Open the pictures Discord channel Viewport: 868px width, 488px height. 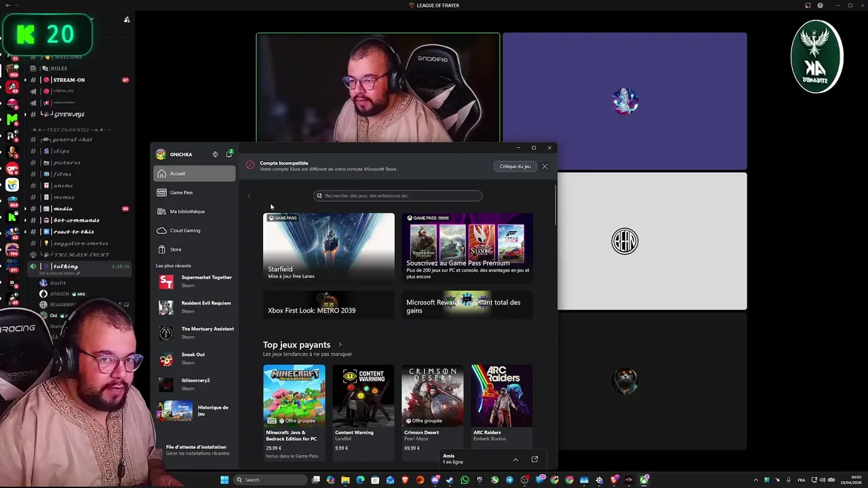(x=80, y=163)
